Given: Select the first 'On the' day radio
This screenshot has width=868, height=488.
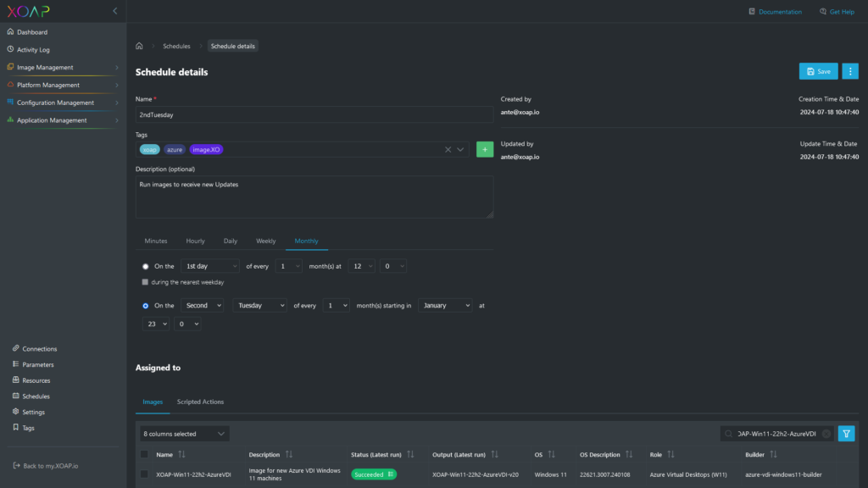Looking at the screenshot, I should (x=146, y=267).
